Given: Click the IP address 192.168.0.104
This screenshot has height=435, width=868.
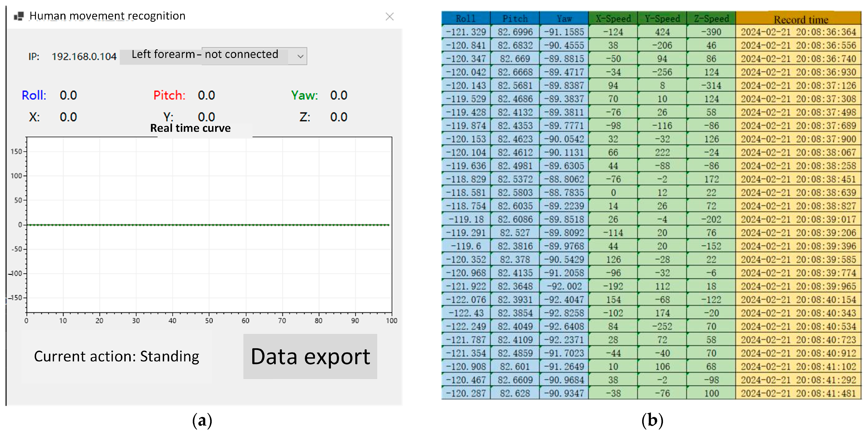Looking at the screenshot, I should (x=84, y=56).
